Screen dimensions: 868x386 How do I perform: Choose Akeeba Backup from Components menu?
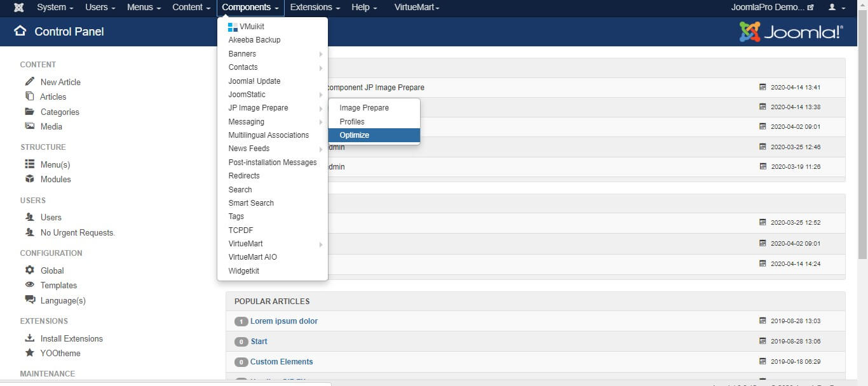(x=254, y=40)
